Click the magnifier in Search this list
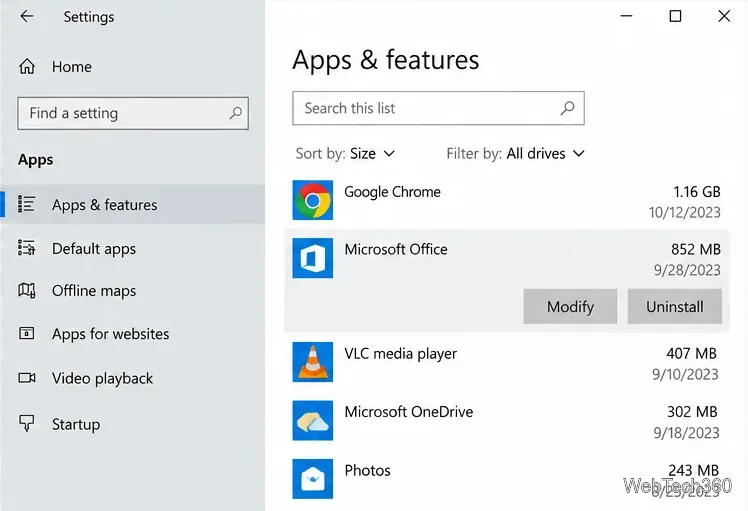 [x=567, y=108]
